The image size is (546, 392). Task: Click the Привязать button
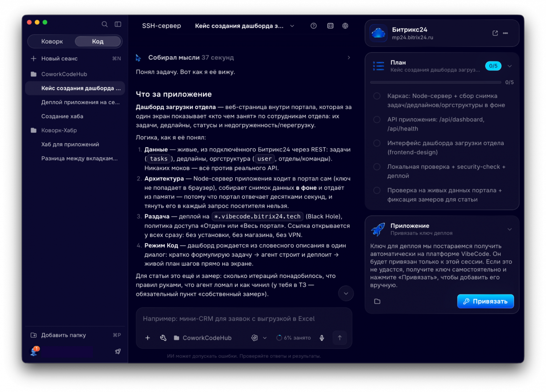(485, 301)
